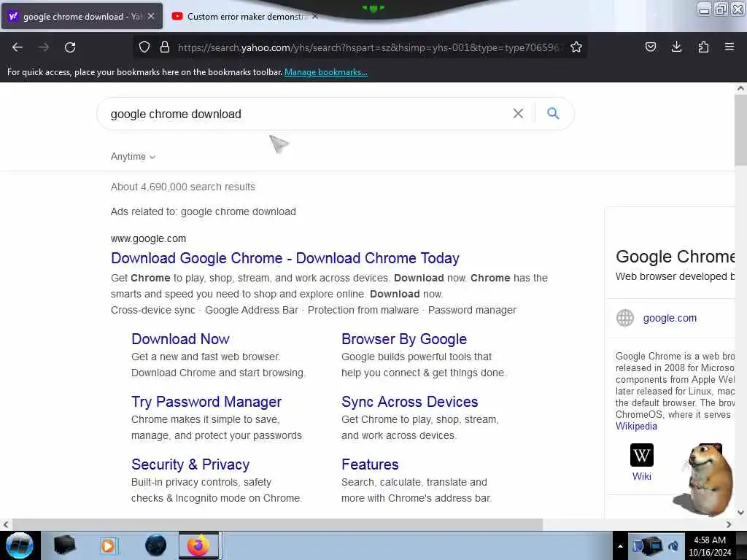Click the scroll up arrow
Viewport: 747px width, 560px height.
point(740,88)
